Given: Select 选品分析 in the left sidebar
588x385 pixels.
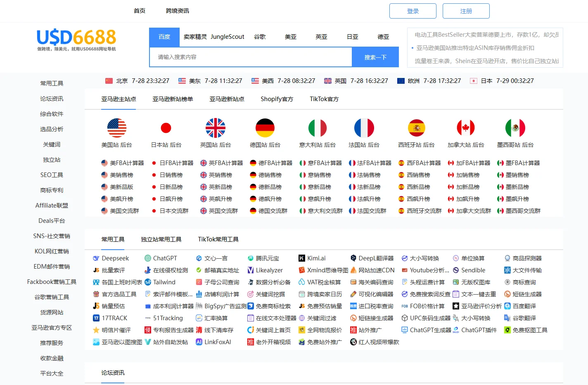Looking at the screenshot, I should click(52, 129).
